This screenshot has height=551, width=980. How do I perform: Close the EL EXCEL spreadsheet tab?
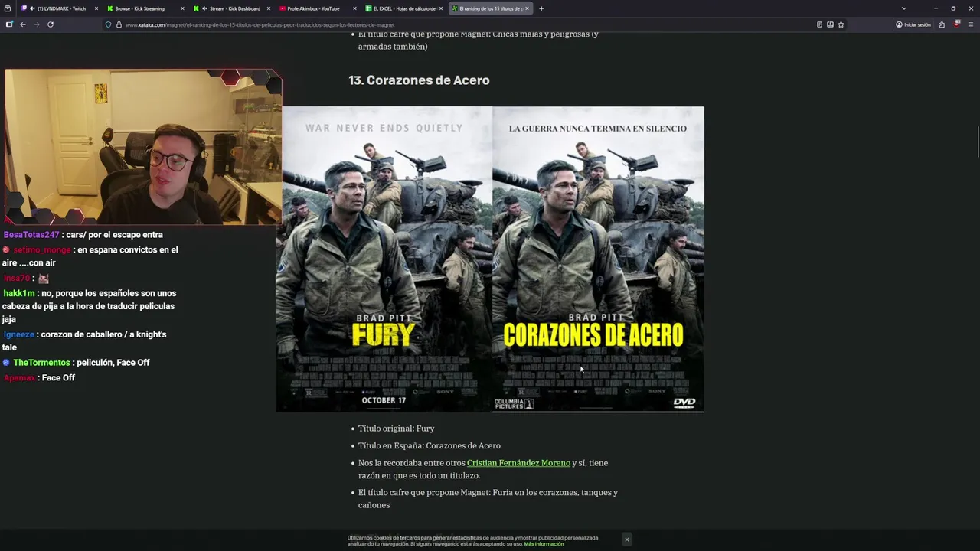pos(441,8)
